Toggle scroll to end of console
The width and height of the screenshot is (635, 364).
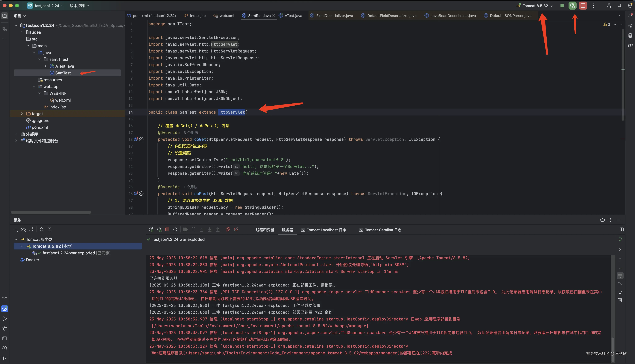pyautogui.click(x=620, y=284)
